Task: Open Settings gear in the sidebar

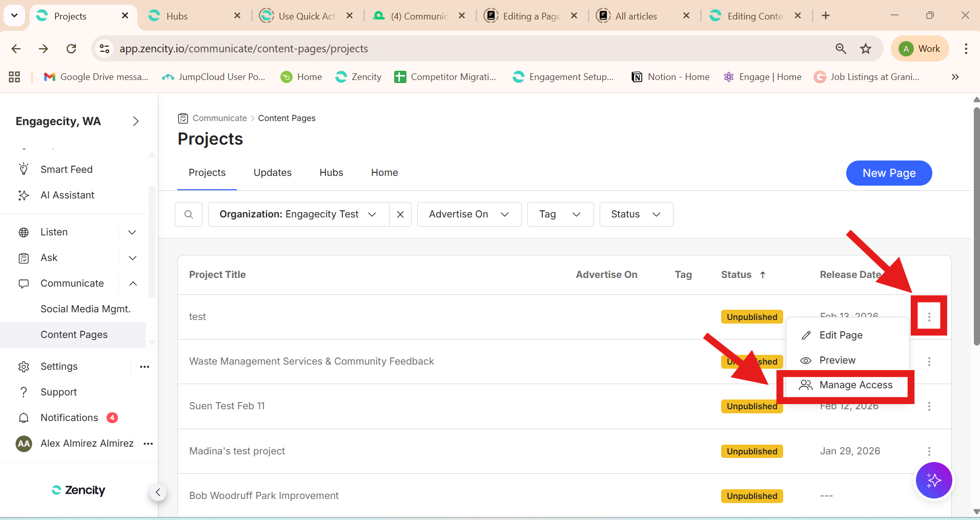Action: click(x=24, y=367)
